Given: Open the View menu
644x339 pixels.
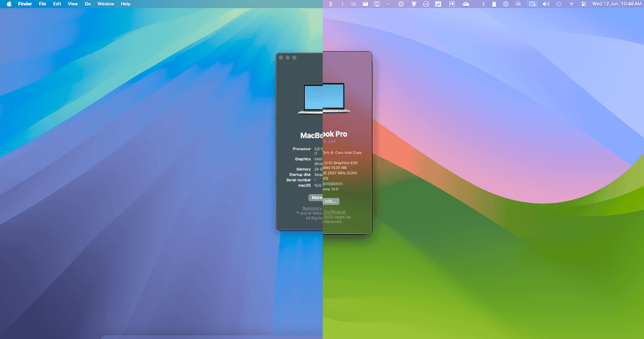Looking at the screenshot, I should pos(73,4).
